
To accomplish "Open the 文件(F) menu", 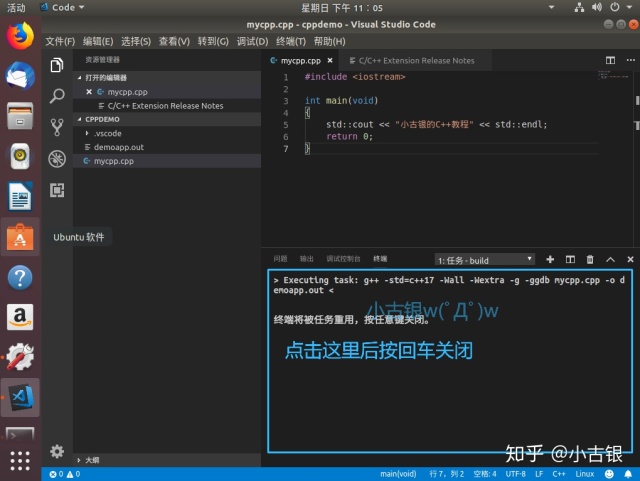I will (60, 41).
